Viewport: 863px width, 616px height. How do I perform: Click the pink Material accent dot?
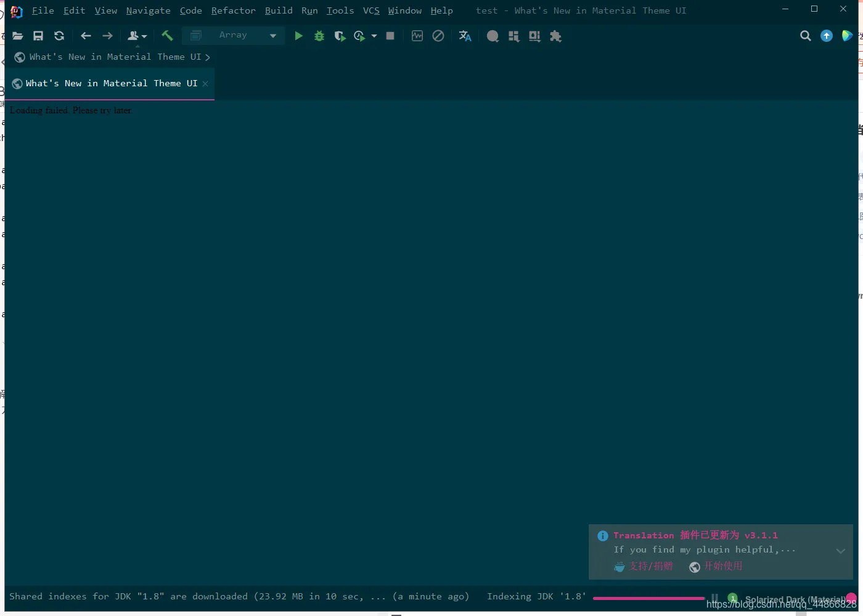pyautogui.click(x=851, y=598)
